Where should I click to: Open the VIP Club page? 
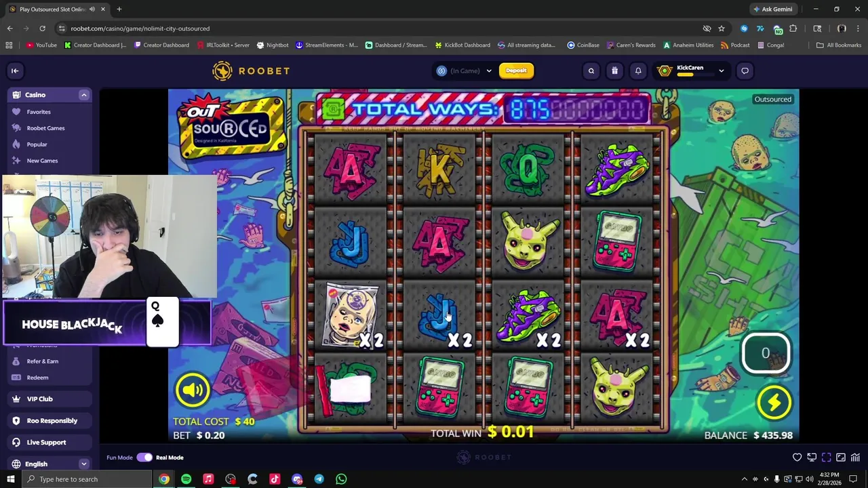point(50,399)
